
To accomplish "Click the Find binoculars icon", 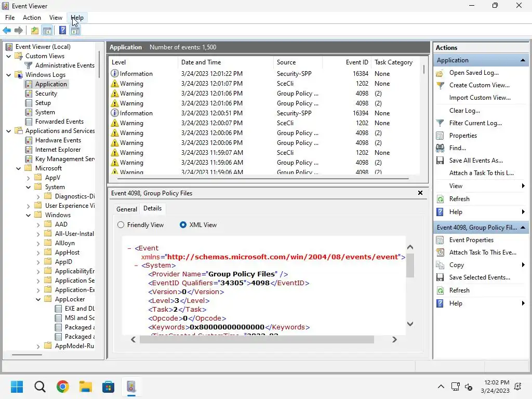I will pyautogui.click(x=440, y=148).
